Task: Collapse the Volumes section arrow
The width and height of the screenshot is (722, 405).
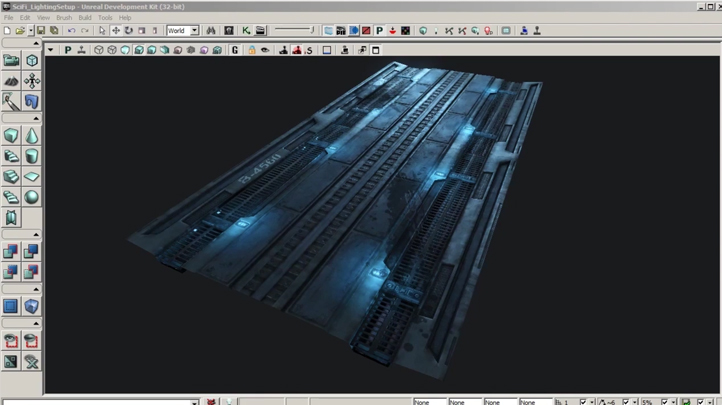Action: pos(36,289)
